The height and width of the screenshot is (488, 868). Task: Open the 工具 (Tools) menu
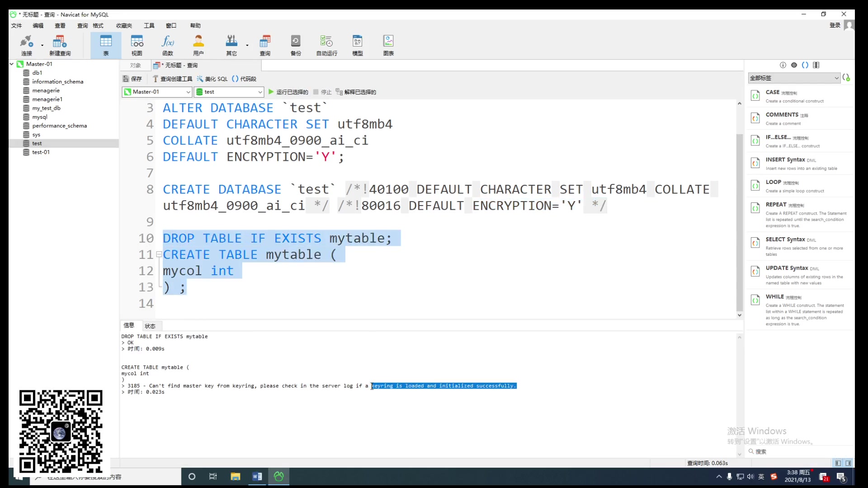coord(149,26)
